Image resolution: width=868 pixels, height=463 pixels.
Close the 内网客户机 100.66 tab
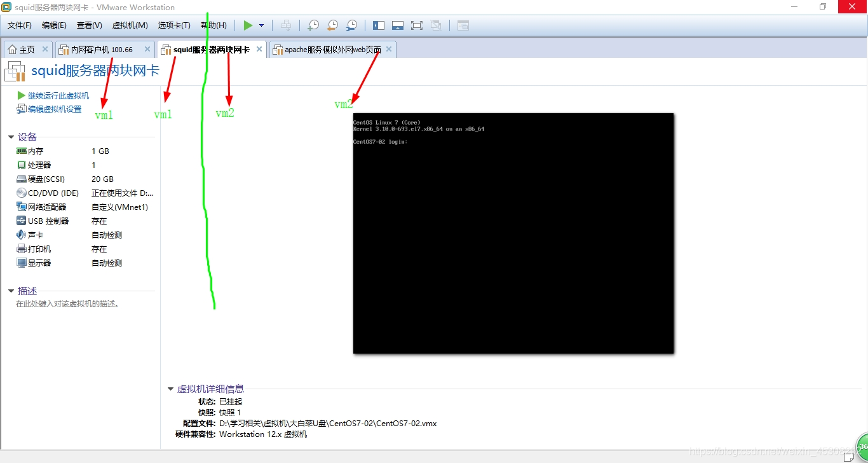coord(147,49)
